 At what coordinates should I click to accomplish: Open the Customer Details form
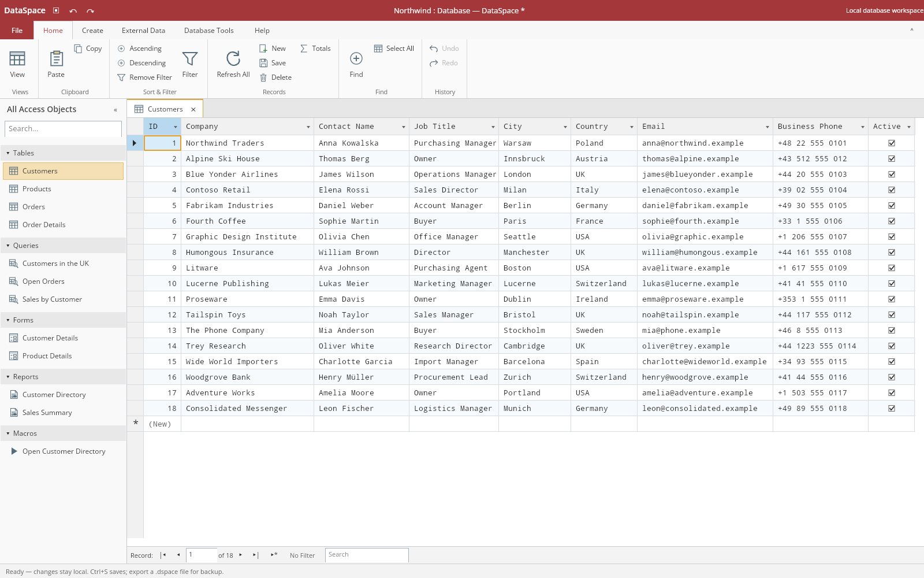[x=64, y=338]
